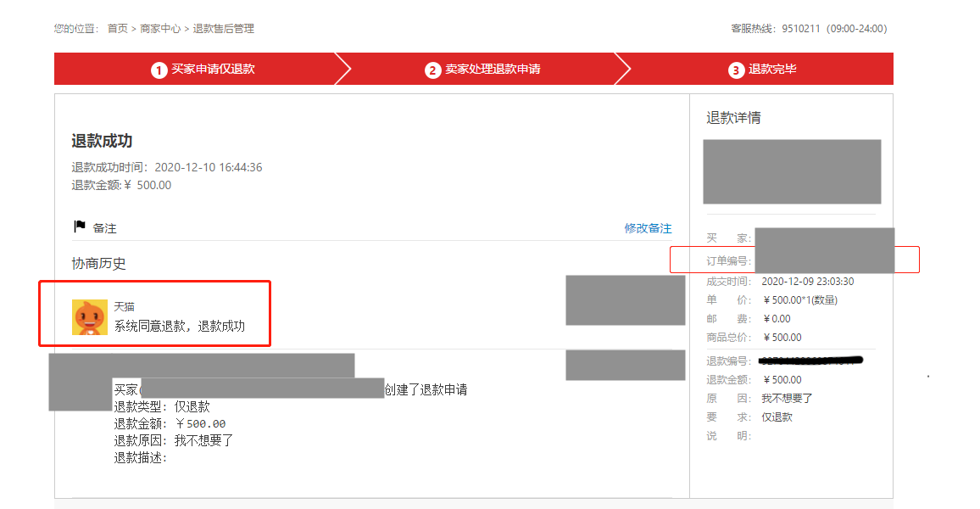This screenshot has height=509, width=980.
Task: Click the 退款成功 heading
Action: [x=102, y=141]
